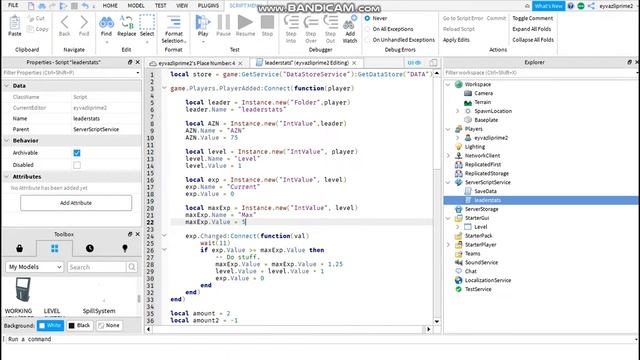
Task: Open the Toolbox Recent clock tab
Action: pyautogui.click(x=90, y=248)
